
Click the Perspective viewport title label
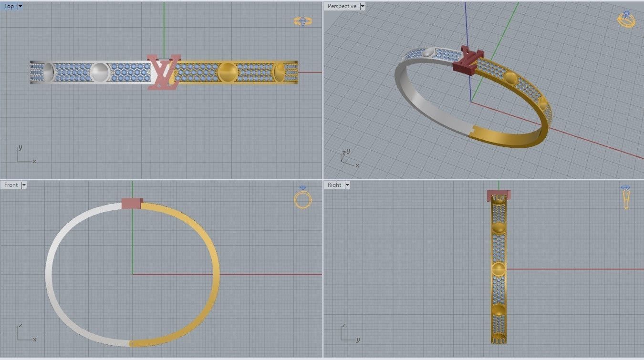pos(342,6)
